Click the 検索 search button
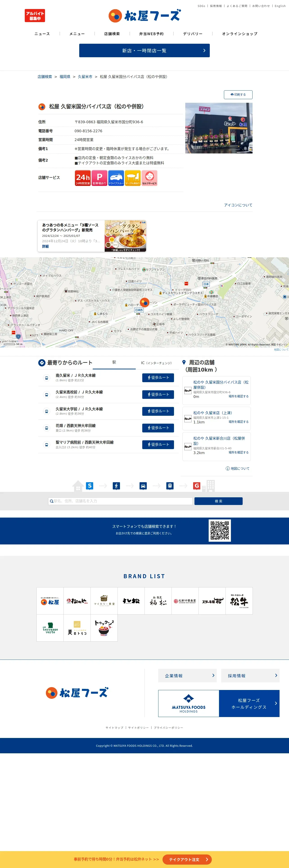 click(x=218, y=501)
